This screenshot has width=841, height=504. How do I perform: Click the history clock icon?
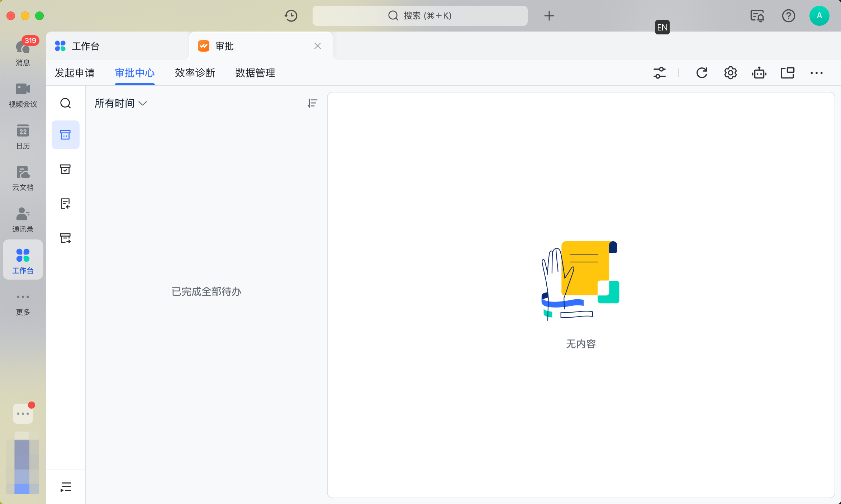click(x=291, y=16)
